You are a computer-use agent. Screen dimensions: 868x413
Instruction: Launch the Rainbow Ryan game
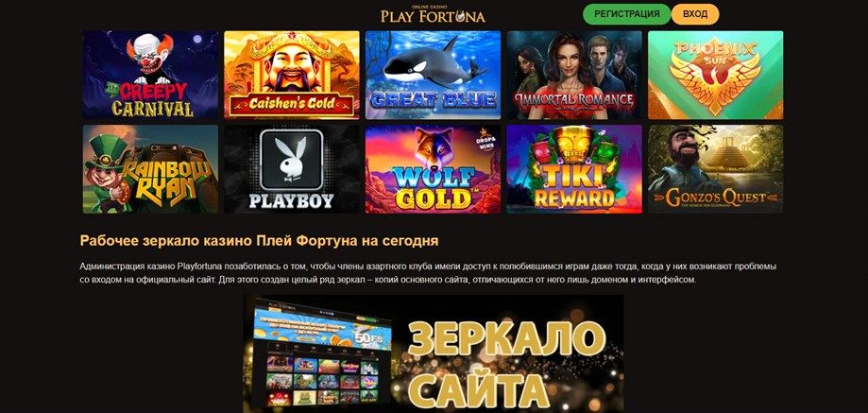point(150,169)
